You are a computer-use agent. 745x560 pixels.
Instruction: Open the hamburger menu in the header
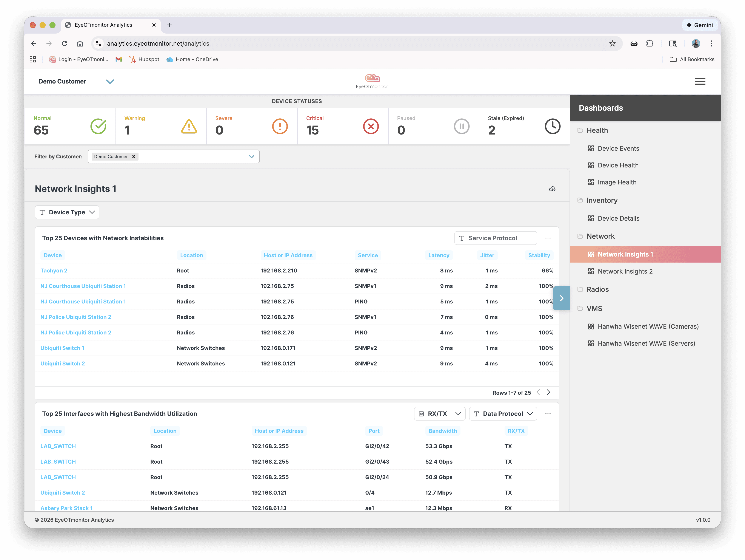[x=700, y=81]
